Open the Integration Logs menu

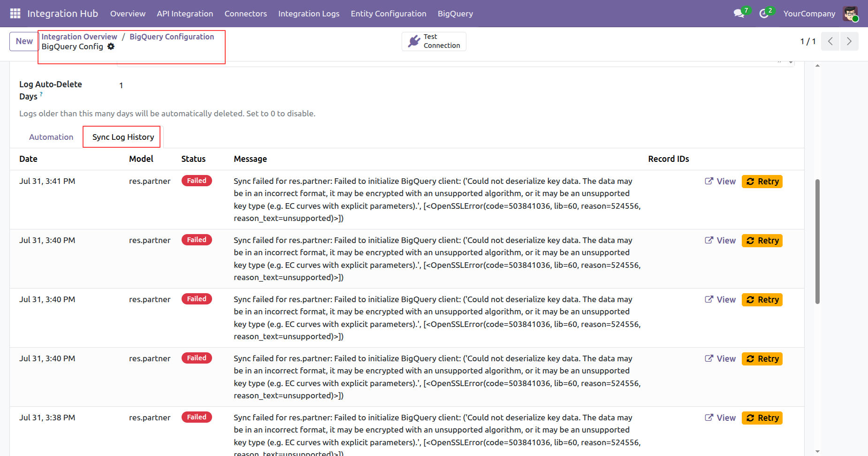pos(309,14)
